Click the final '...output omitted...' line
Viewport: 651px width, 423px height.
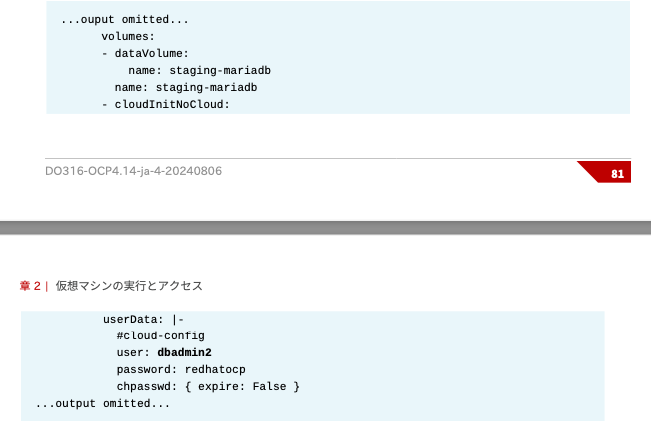[x=102, y=403]
